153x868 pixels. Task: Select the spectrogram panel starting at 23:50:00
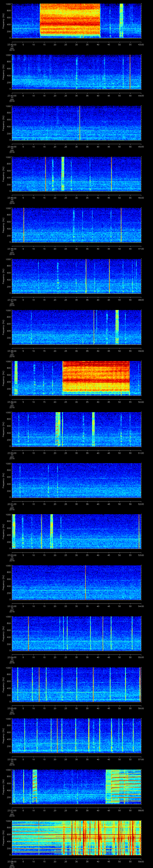pyautogui.click(x=76, y=429)
